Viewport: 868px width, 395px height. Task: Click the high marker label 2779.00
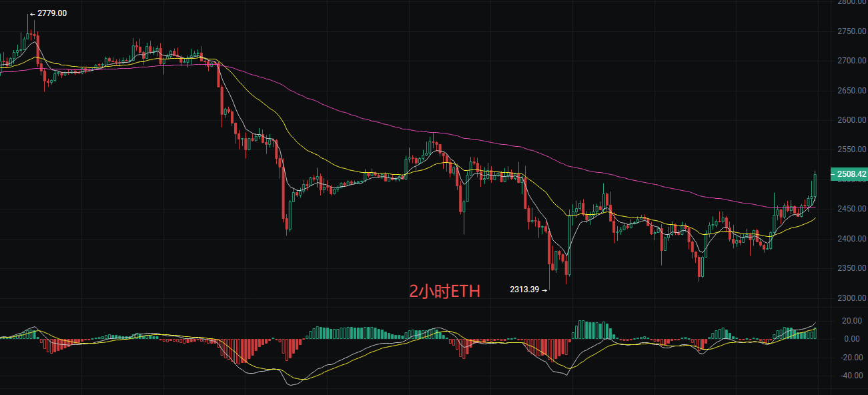click(53, 13)
